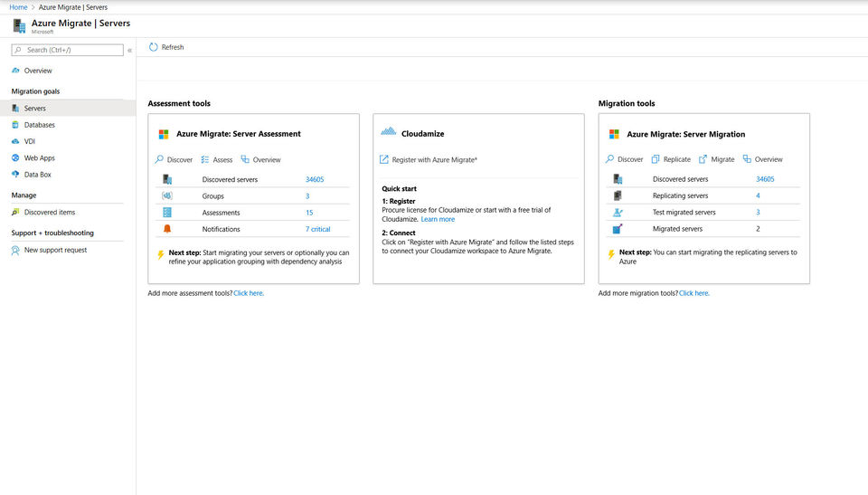Click Migrate in Server Migration card
Screen dimensions: 868x495
722,159
